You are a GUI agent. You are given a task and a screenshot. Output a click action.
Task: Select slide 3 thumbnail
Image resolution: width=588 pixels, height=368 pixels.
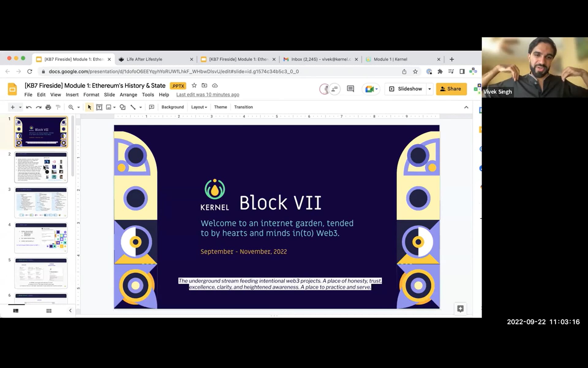click(x=41, y=202)
